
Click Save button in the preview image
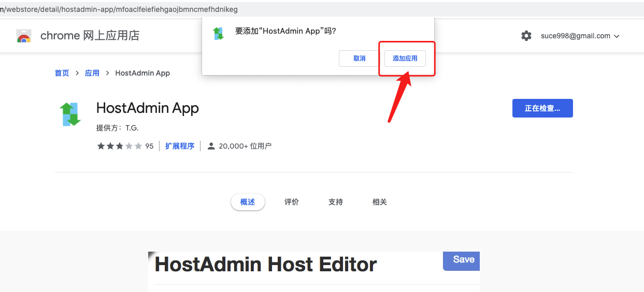pos(461,260)
